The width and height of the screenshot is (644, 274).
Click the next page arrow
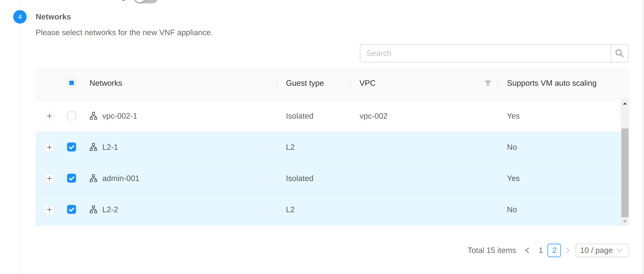568,250
